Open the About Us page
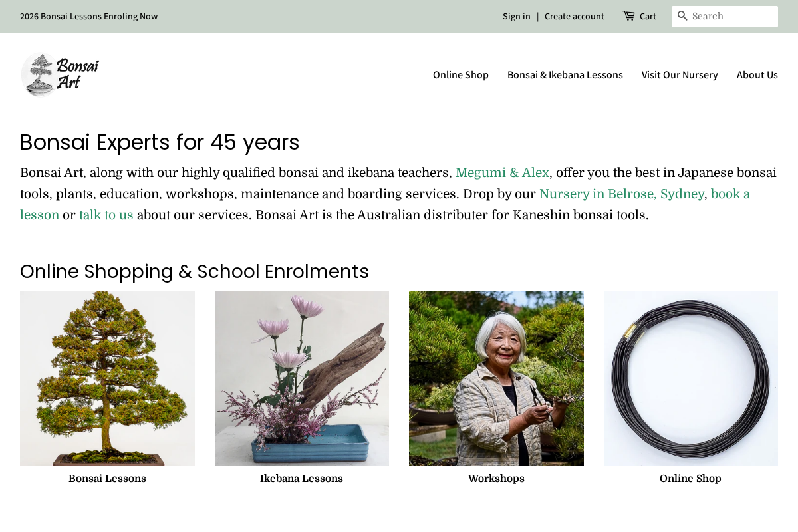Screen dimensions: 798x532 coord(757,75)
